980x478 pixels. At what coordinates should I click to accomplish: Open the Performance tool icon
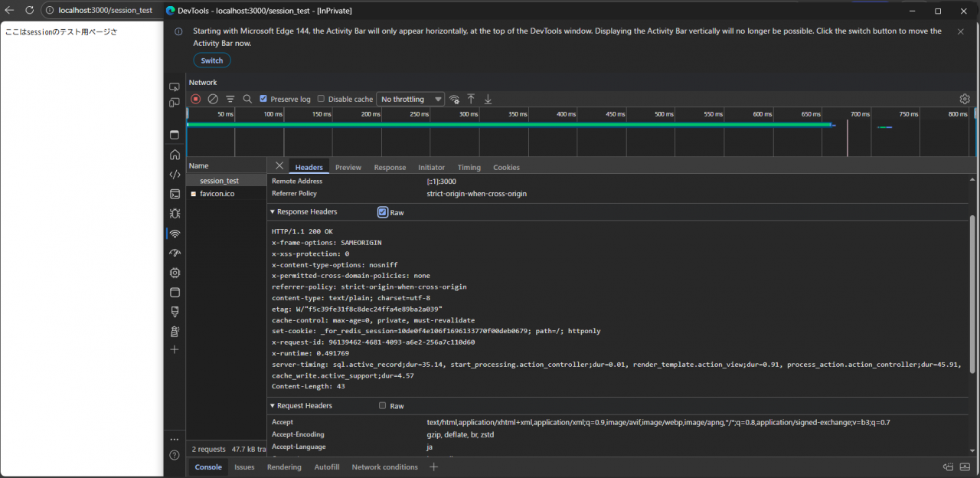pos(175,253)
